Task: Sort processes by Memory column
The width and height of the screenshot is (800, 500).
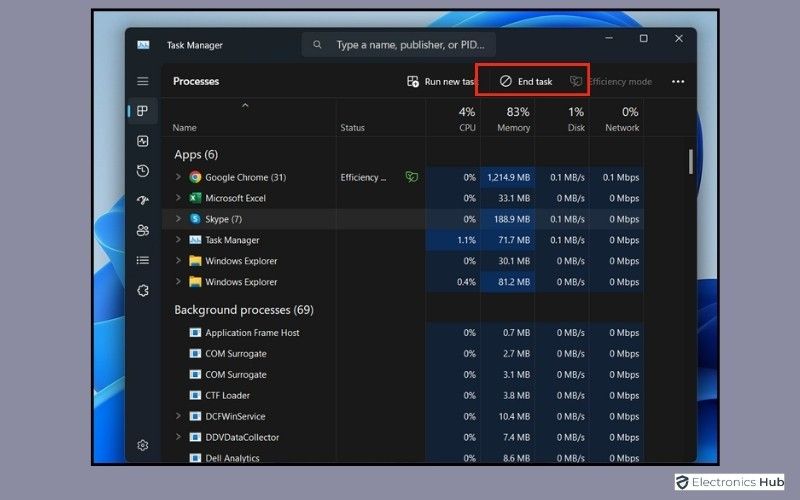Action: pyautogui.click(x=512, y=118)
